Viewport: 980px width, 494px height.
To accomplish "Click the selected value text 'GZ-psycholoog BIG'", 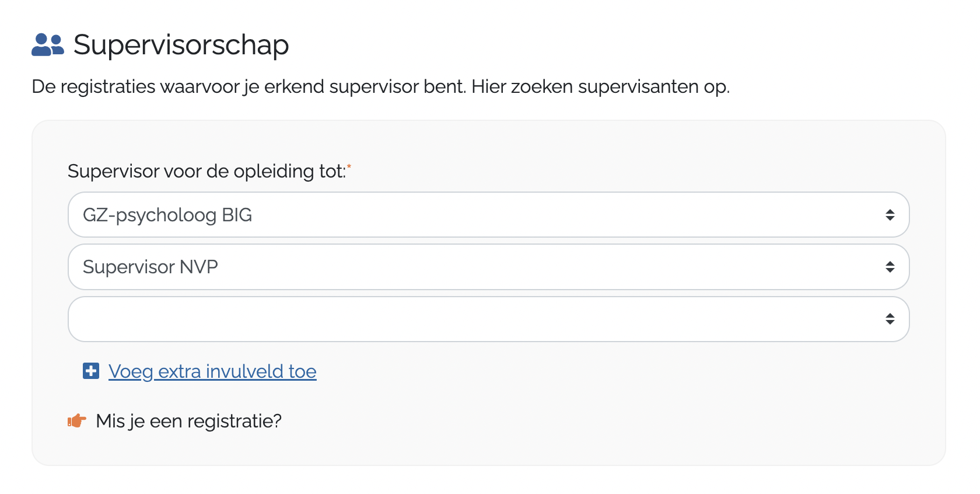I will 167,215.
